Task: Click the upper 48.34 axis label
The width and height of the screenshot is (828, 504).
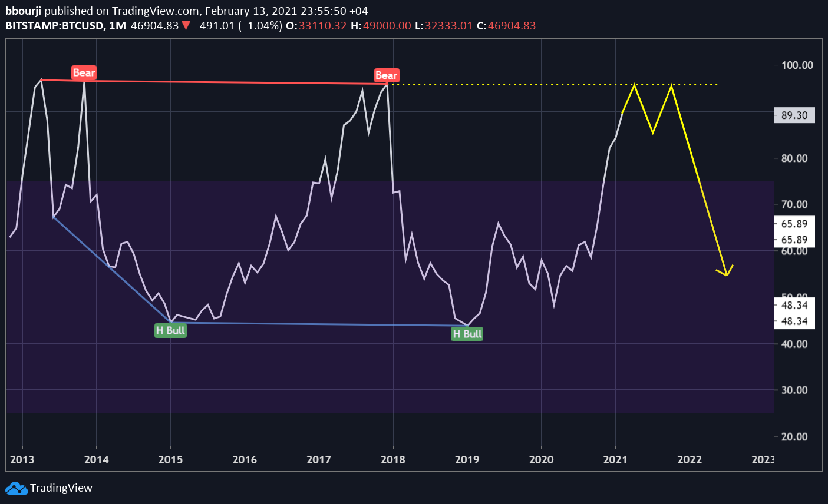Action: [794, 306]
